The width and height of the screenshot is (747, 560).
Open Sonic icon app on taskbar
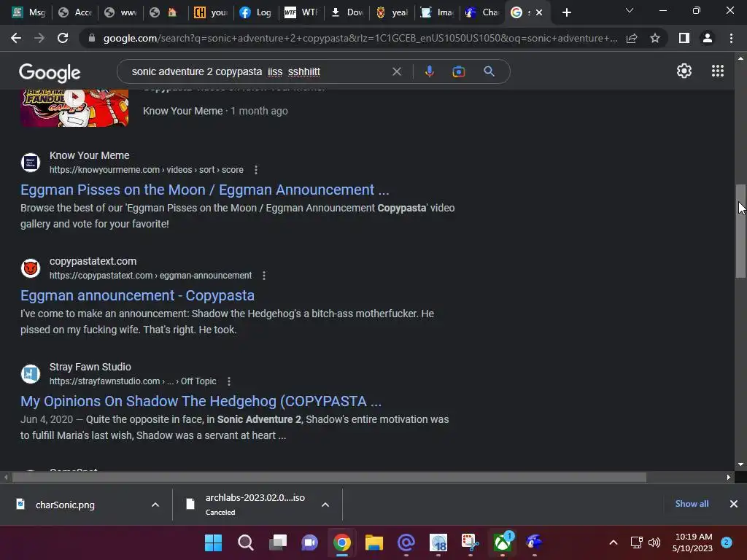[x=535, y=542]
